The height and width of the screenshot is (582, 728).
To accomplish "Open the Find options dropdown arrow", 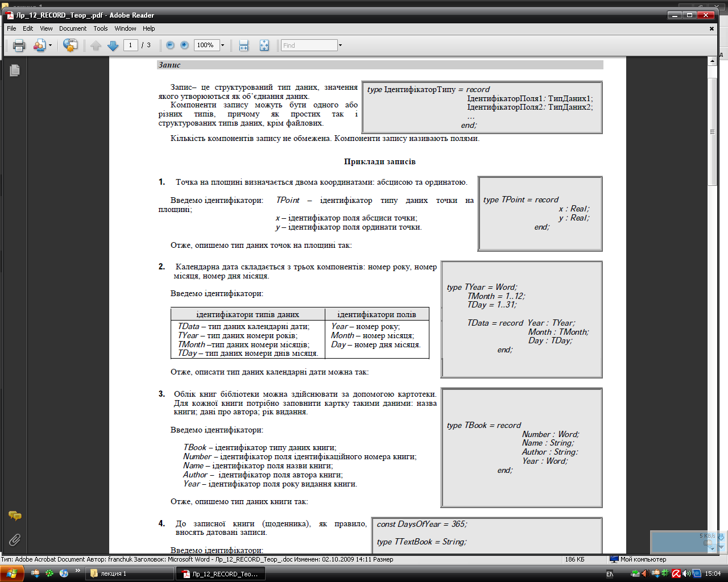I will [340, 45].
